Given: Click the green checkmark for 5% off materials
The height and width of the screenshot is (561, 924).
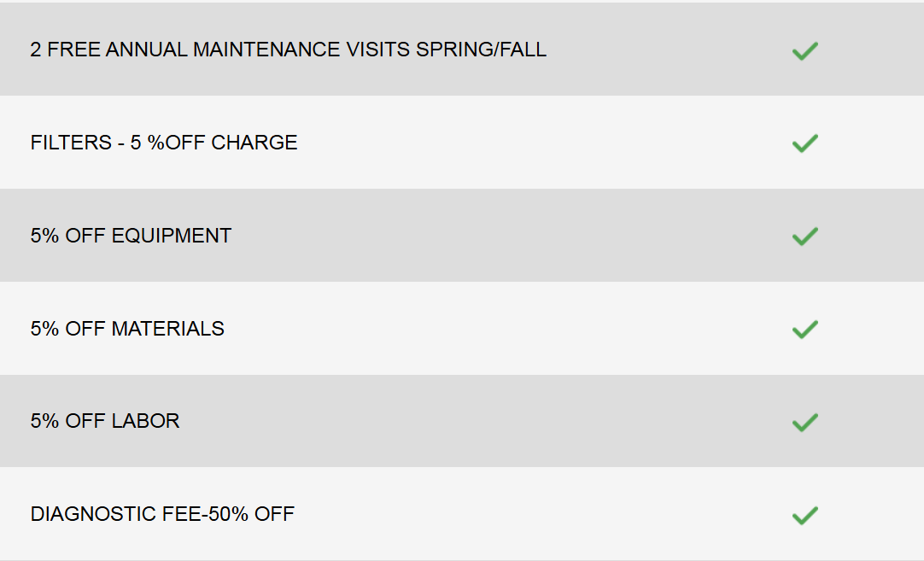Looking at the screenshot, I should click(804, 330).
